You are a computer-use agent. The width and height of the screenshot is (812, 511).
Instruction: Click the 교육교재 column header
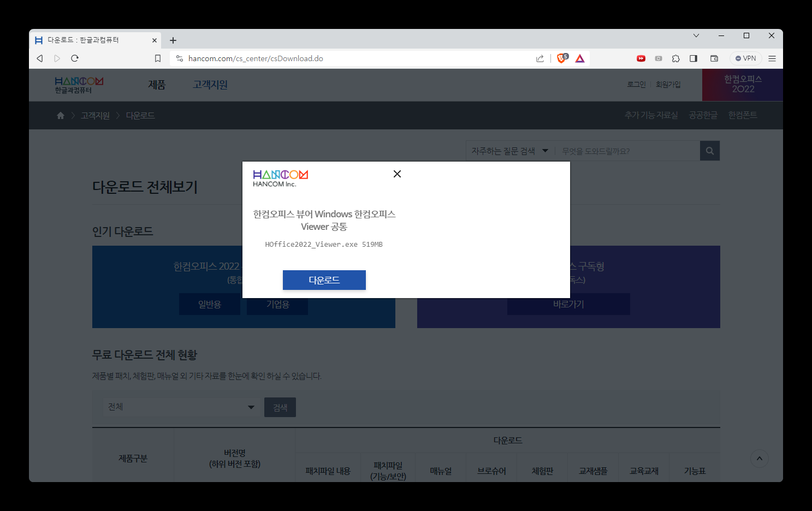pyautogui.click(x=644, y=471)
